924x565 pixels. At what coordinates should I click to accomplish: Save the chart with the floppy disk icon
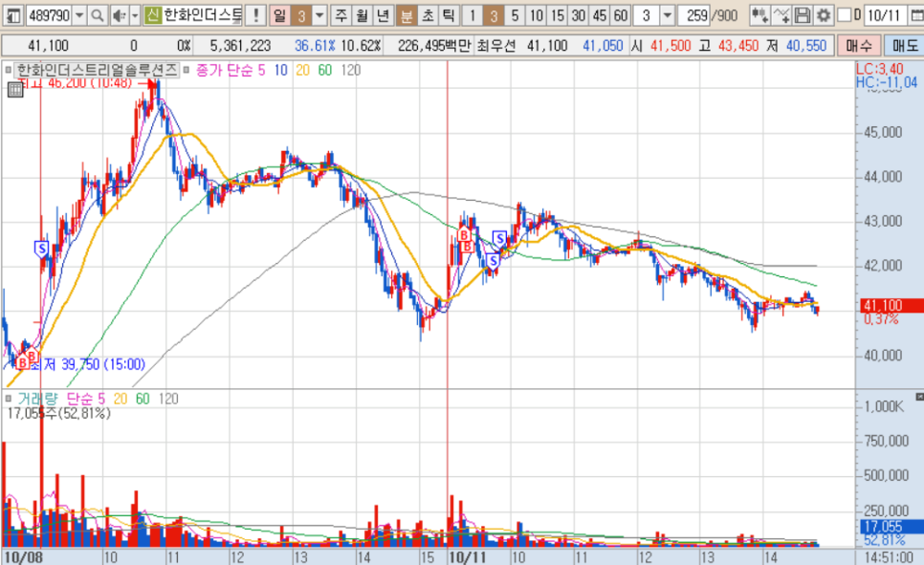[802, 15]
